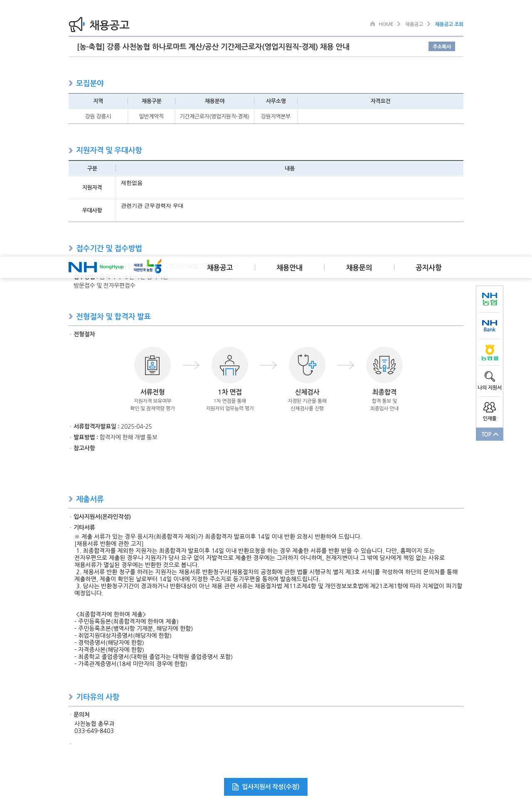
Task: Click the arrow between 신체검사 and 최종합격
Action: tap(346, 365)
